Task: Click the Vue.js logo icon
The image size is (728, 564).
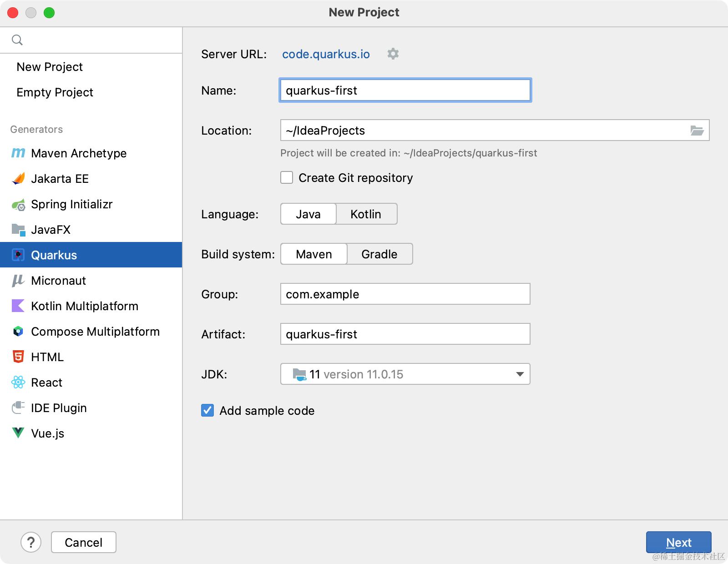Action: coord(18,433)
